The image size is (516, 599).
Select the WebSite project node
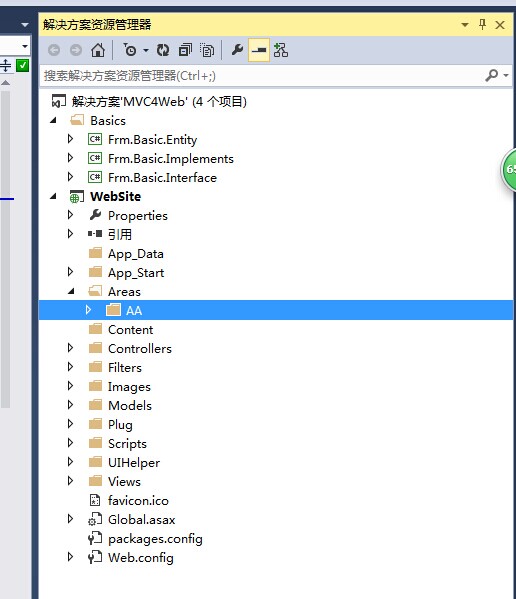pyautogui.click(x=115, y=196)
